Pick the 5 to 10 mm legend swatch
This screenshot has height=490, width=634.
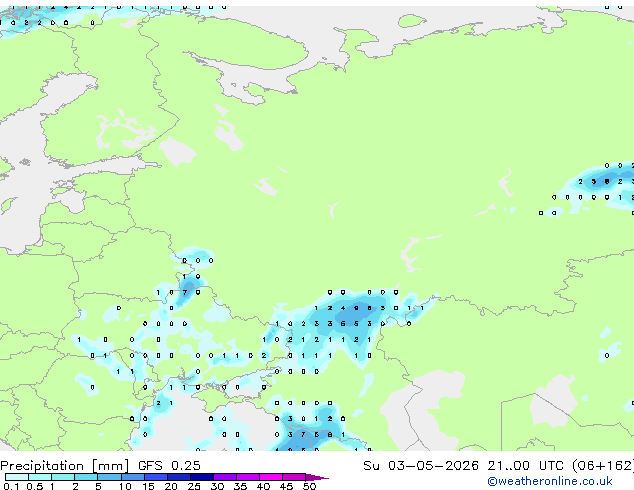109,477
